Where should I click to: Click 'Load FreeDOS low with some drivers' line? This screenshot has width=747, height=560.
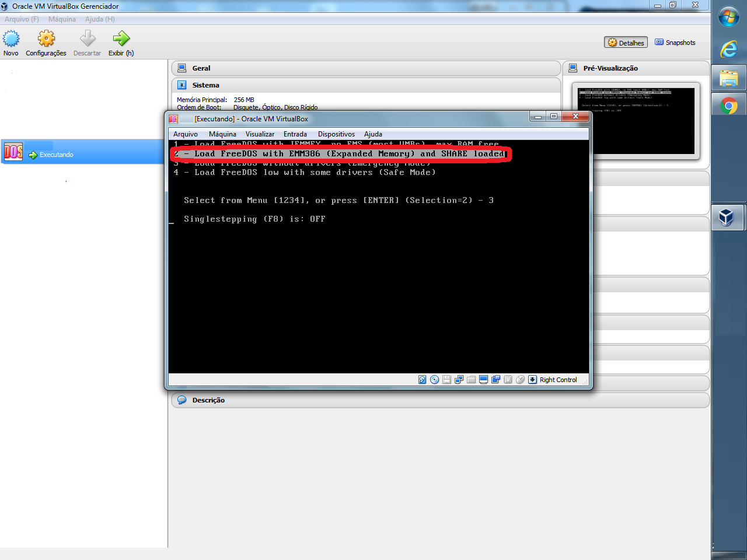[x=305, y=173]
